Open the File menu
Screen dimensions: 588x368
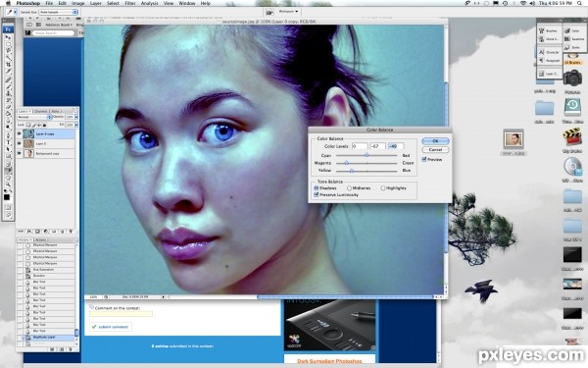(x=49, y=3)
